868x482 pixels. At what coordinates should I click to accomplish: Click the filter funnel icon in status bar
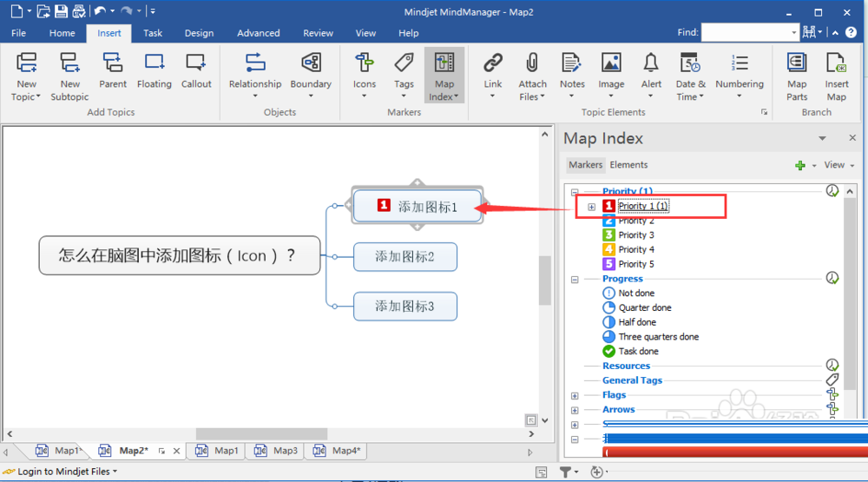pyautogui.click(x=565, y=472)
